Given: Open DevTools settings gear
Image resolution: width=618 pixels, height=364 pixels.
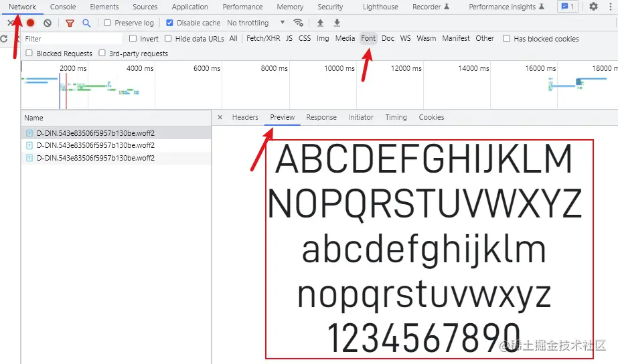Looking at the screenshot, I should coord(594,6).
